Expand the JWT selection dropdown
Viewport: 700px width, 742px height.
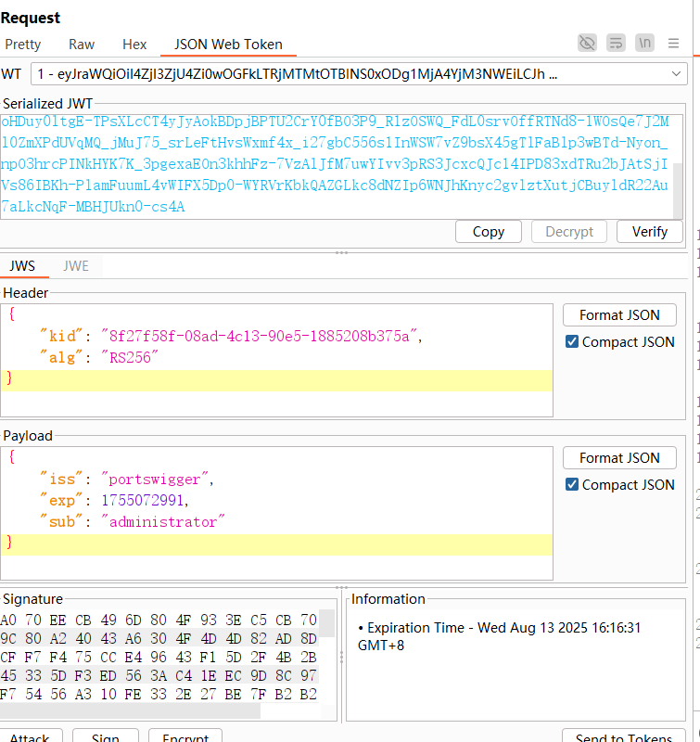point(676,74)
